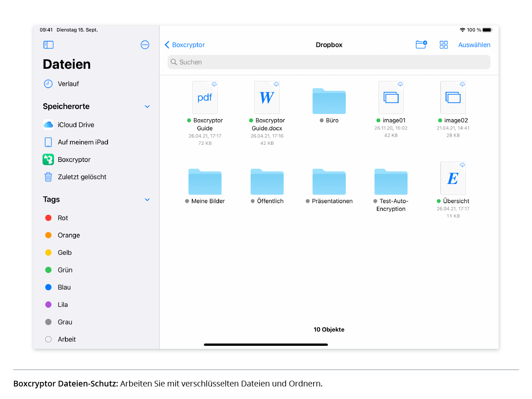Tap the Wi-Fi status icon
This screenshot has width=532, height=399.
click(x=462, y=30)
